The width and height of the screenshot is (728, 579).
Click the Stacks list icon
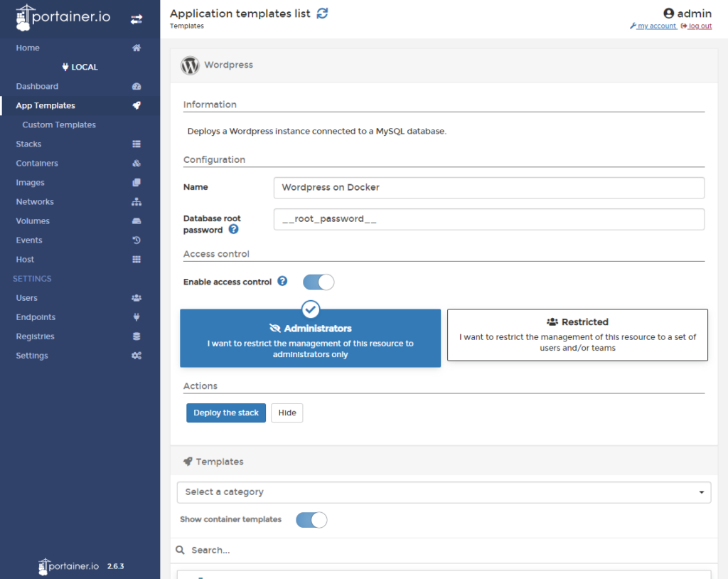pos(136,144)
